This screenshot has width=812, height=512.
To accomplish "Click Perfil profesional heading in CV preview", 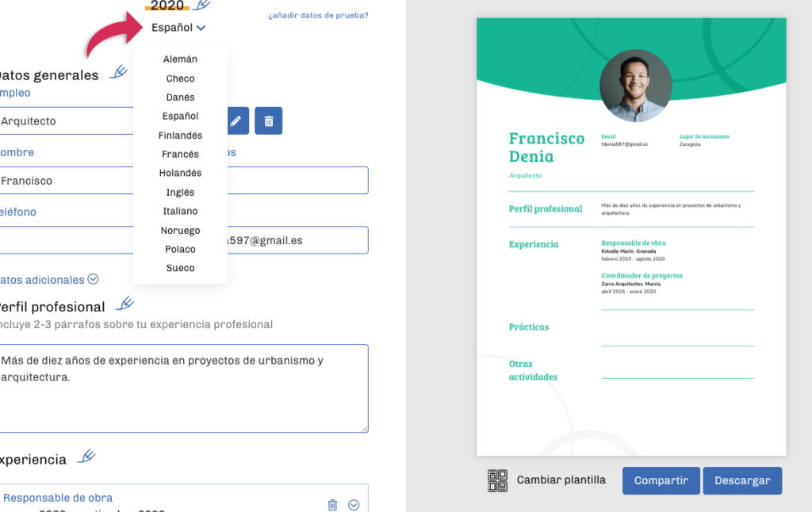I will (x=546, y=208).
